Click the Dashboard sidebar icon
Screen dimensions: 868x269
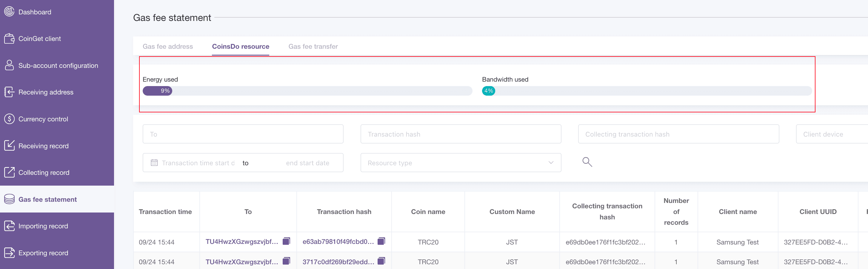[x=9, y=12]
